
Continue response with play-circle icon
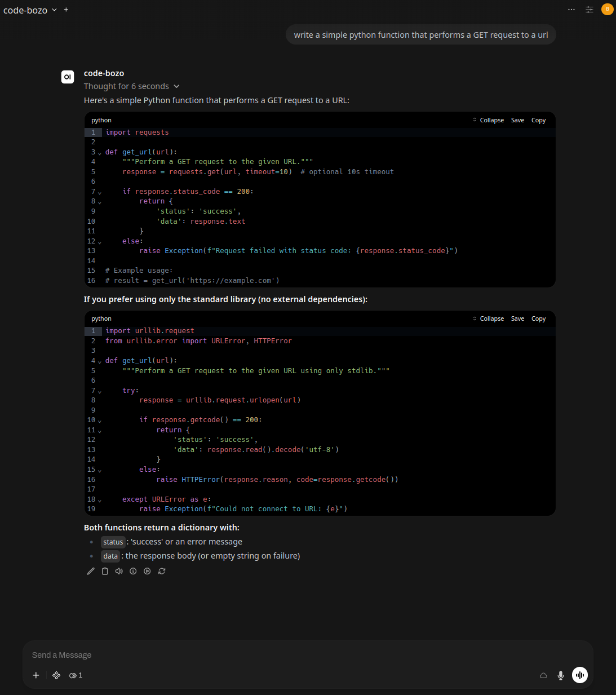(147, 571)
